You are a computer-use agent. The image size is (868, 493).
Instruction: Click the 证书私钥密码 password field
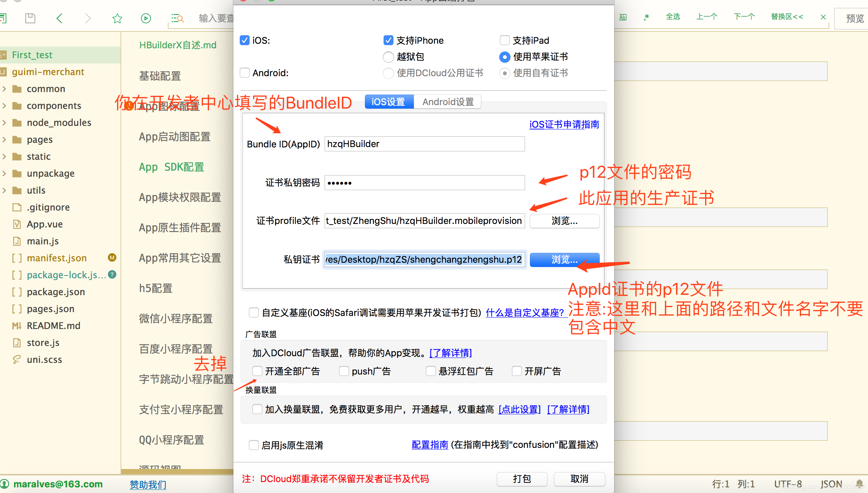tap(424, 183)
